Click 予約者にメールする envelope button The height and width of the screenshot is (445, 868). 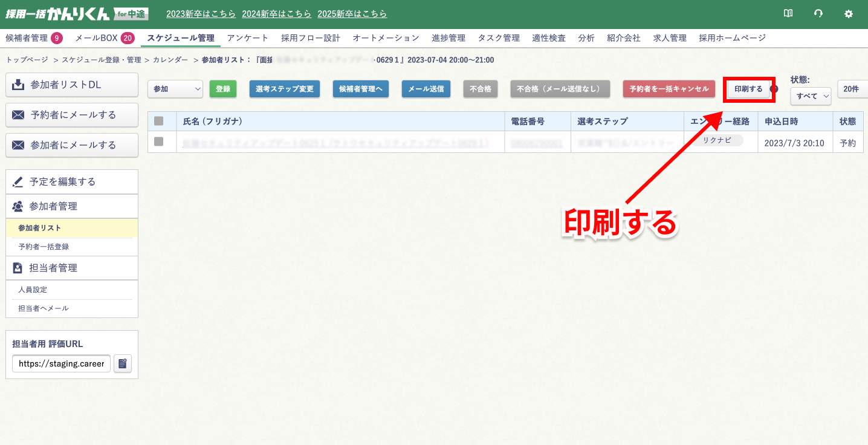pyautogui.click(x=72, y=115)
